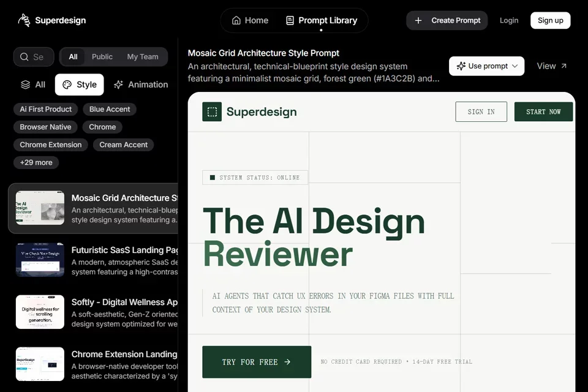Viewport: 588px width, 392px height.
Task: Select the Animation category tab
Action: pyautogui.click(x=141, y=85)
